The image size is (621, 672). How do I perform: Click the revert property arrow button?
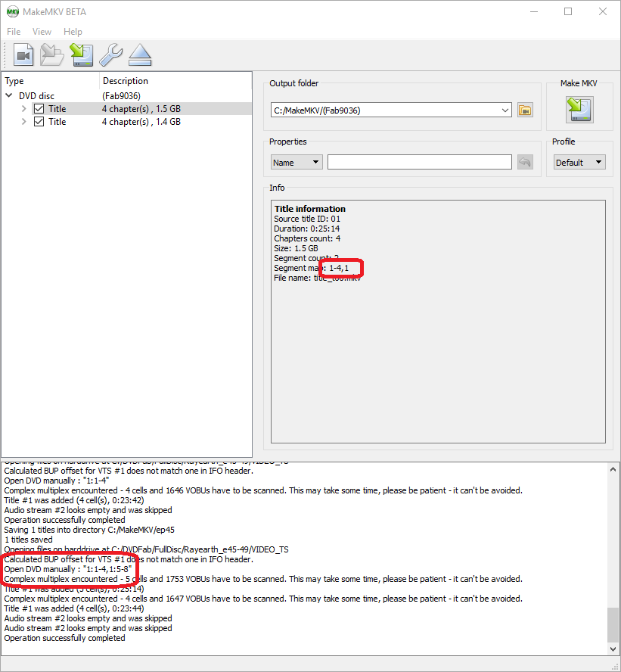coord(525,162)
